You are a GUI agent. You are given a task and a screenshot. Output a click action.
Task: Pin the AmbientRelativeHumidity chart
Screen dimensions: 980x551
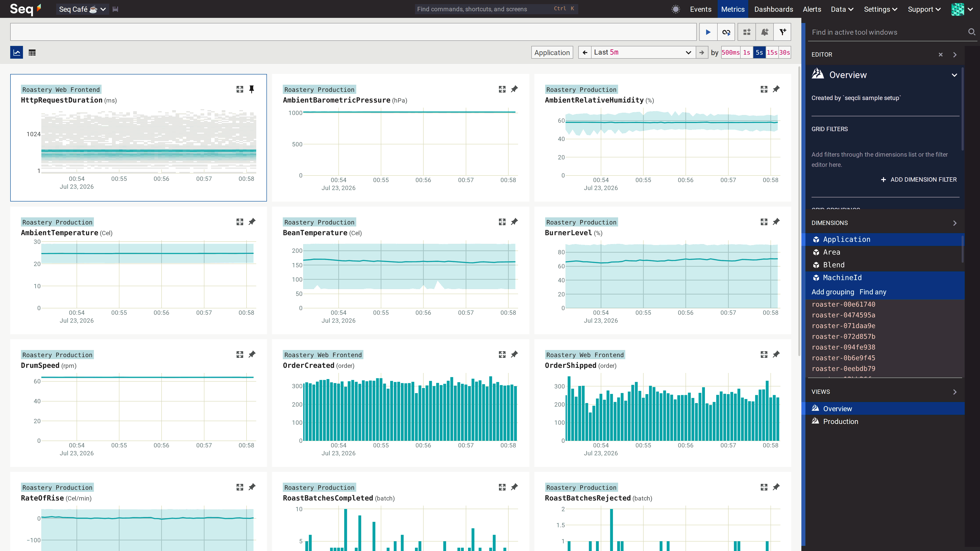pyautogui.click(x=776, y=89)
